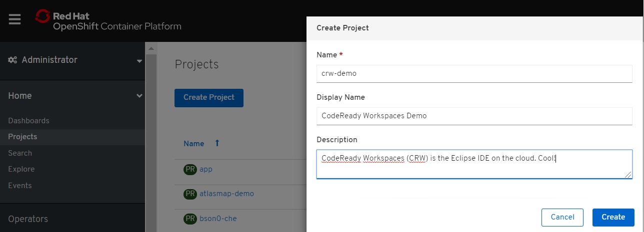
Task: Select Projects in the sidebar
Action: pyautogui.click(x=22, y=137)
